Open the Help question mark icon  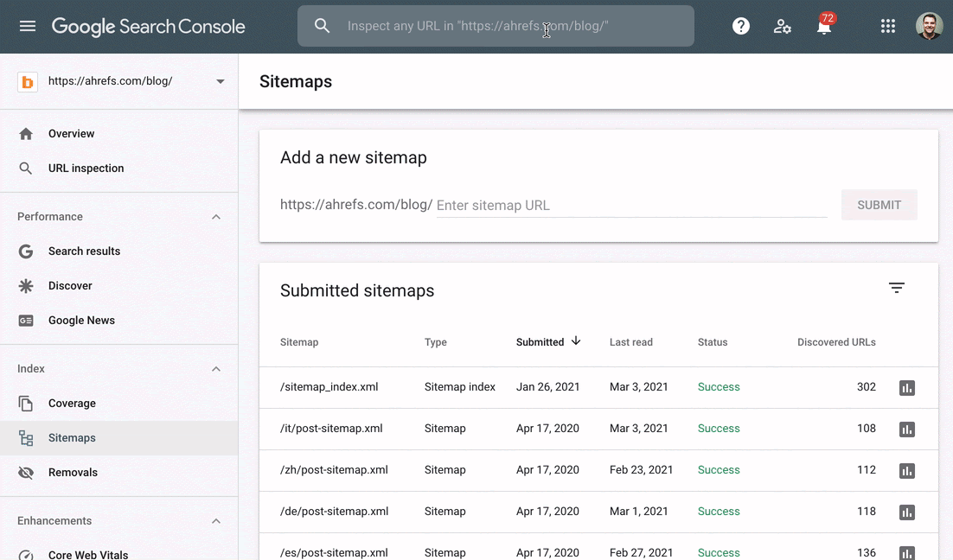tap(741, 26)
